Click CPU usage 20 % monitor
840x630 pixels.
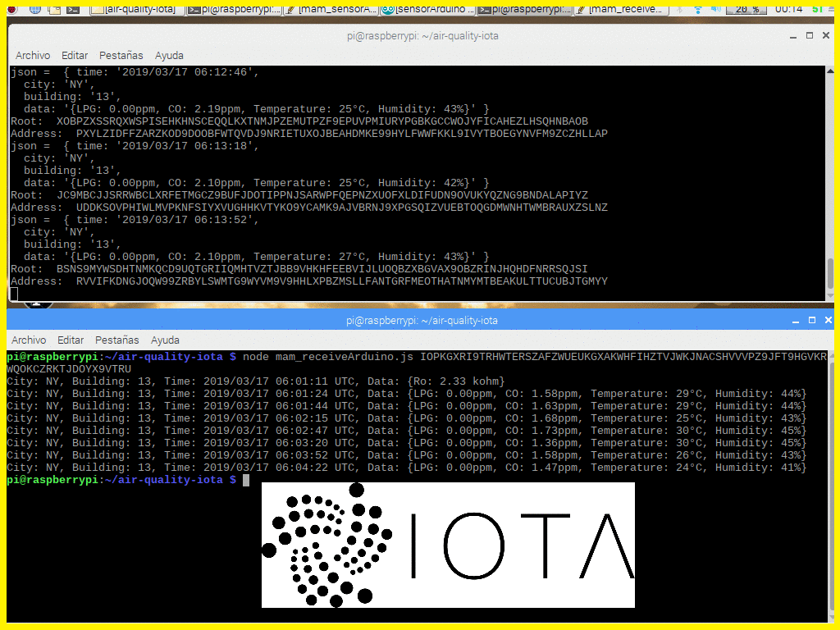(x=746, y=9)
